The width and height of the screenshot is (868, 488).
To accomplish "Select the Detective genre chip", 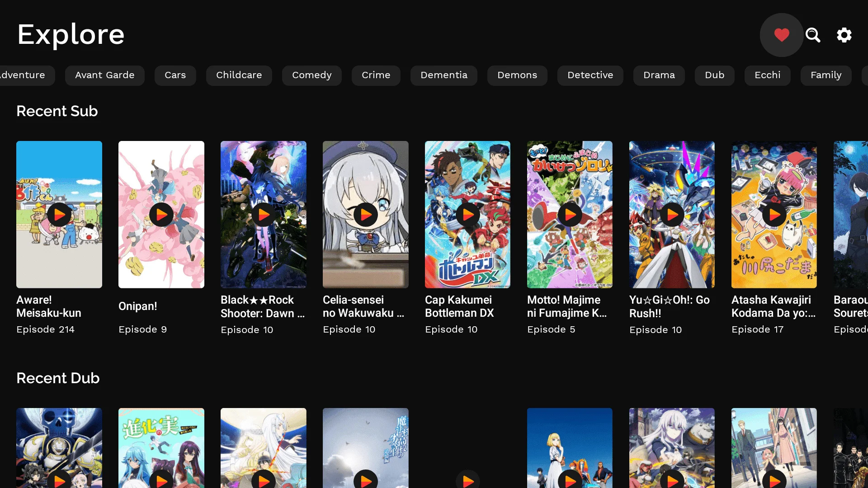I will coord(590,75).
